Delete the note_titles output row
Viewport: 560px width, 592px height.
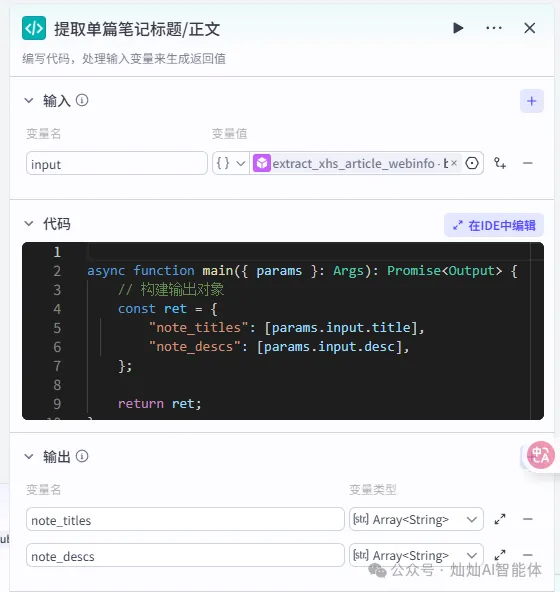coord(528,520)
